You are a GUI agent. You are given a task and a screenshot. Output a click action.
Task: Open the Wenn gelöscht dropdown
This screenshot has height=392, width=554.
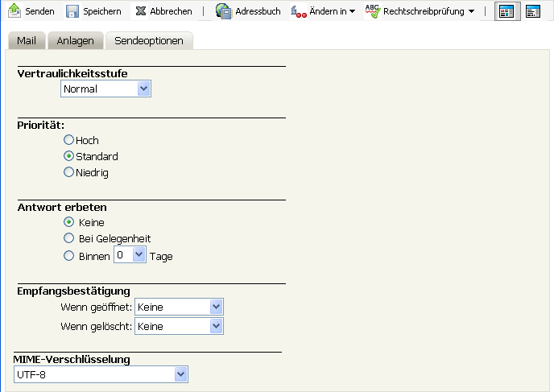click(179, 326)
